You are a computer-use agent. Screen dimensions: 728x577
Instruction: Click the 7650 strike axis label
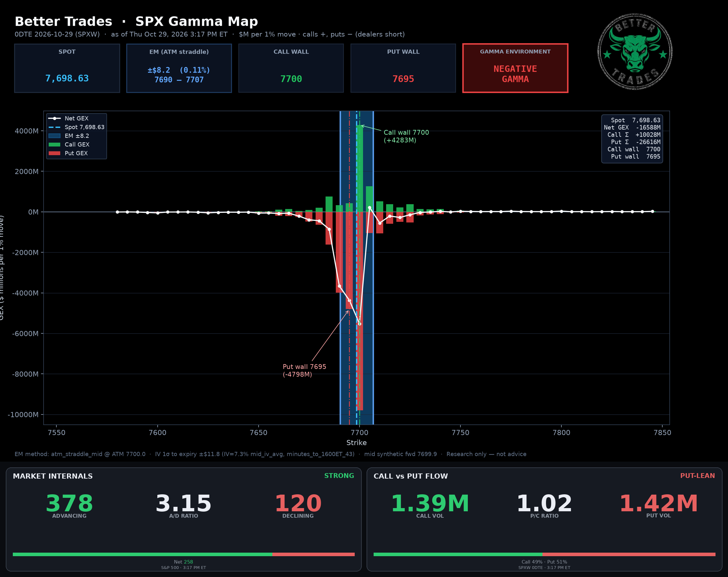pyautogui.click(x=258, y=432)
